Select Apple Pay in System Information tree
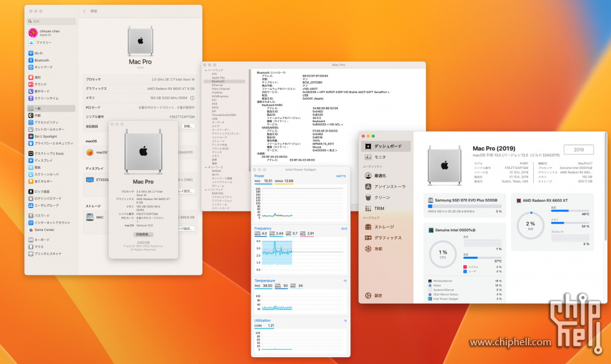 (218, 77)
